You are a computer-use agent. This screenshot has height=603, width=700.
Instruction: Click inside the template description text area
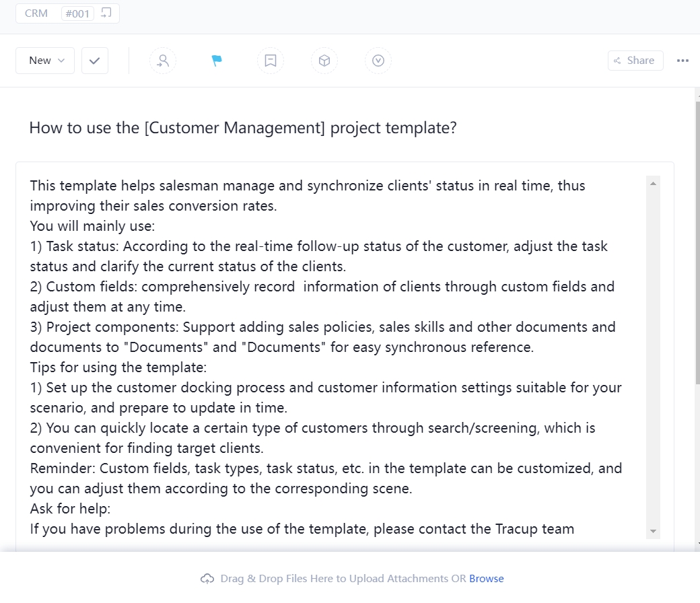tap(323, 350)
